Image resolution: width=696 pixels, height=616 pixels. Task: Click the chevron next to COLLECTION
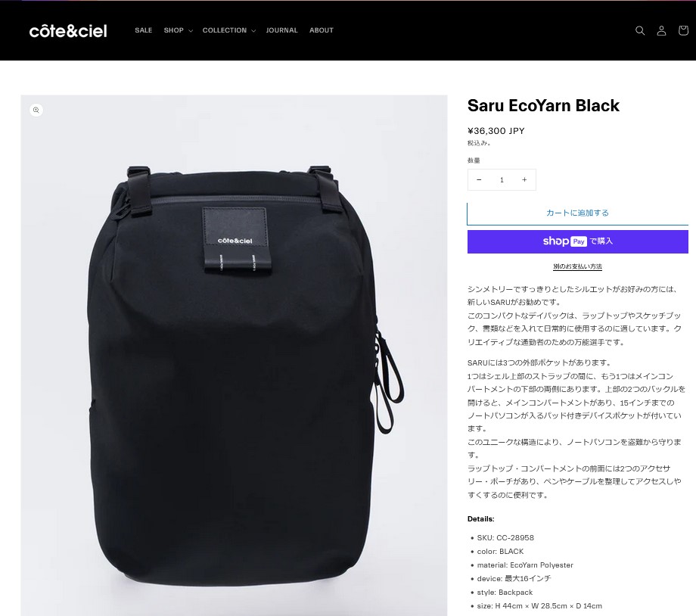[x=253, y=30]
